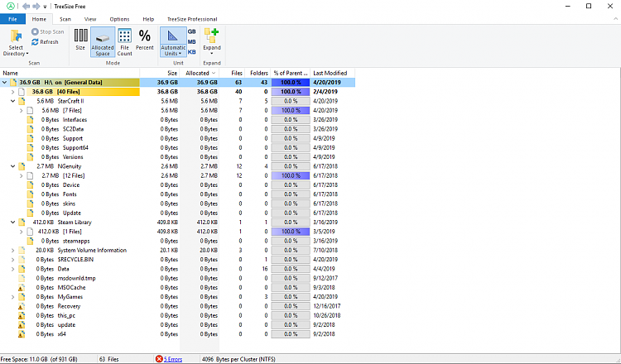Set units to MB
The image size is (621, 364).
(x=192, y=42)
